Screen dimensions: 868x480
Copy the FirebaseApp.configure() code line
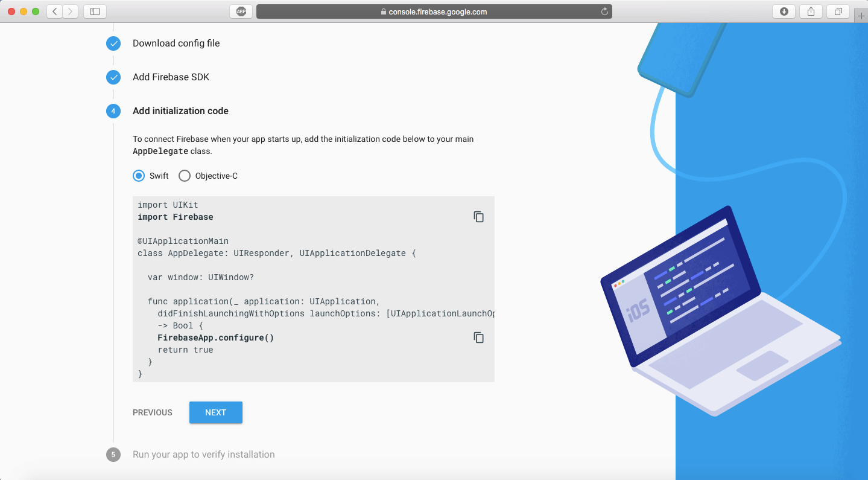point(478,338)
